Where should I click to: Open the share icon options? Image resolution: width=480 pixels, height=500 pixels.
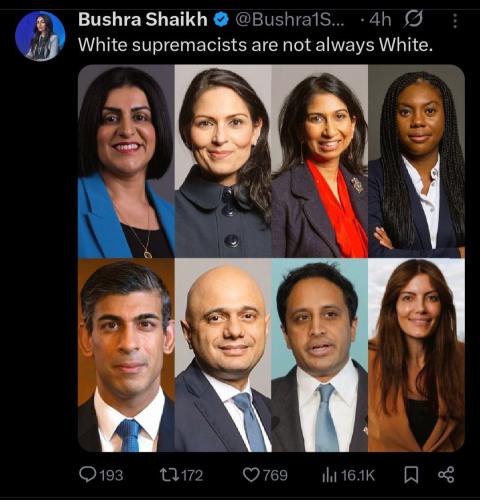coord(446,474)
